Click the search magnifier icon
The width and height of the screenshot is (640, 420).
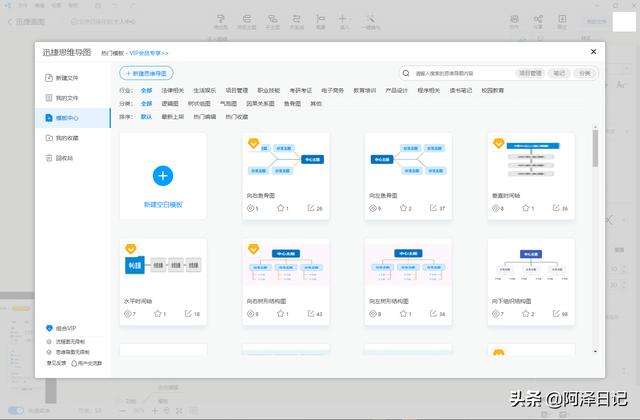406,73
